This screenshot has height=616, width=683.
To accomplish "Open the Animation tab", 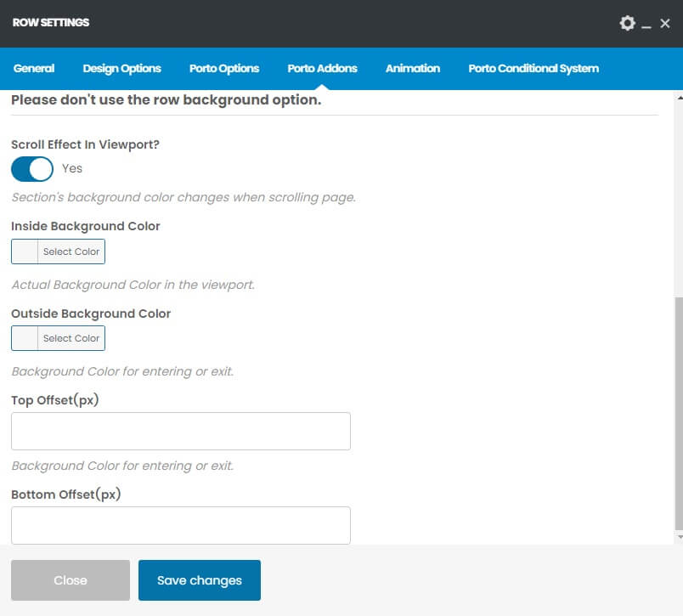I will pos(413,68).
